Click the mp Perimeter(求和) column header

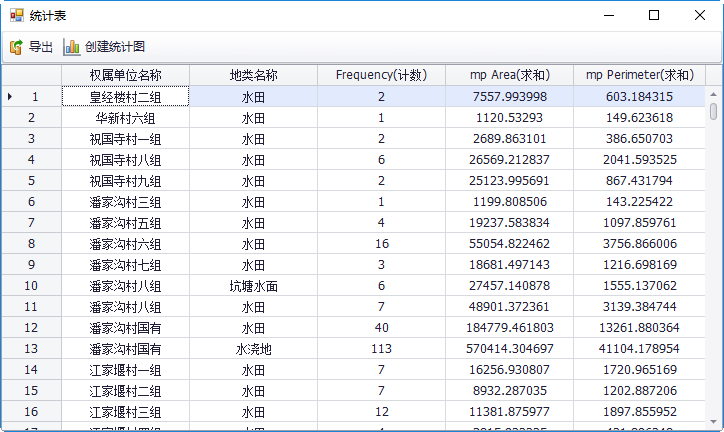[639, 75]
